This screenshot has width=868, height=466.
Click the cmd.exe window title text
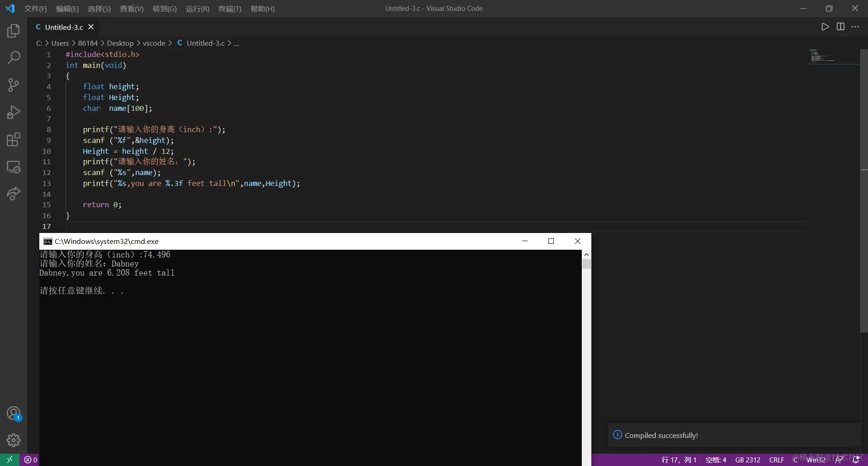point(107,241)
